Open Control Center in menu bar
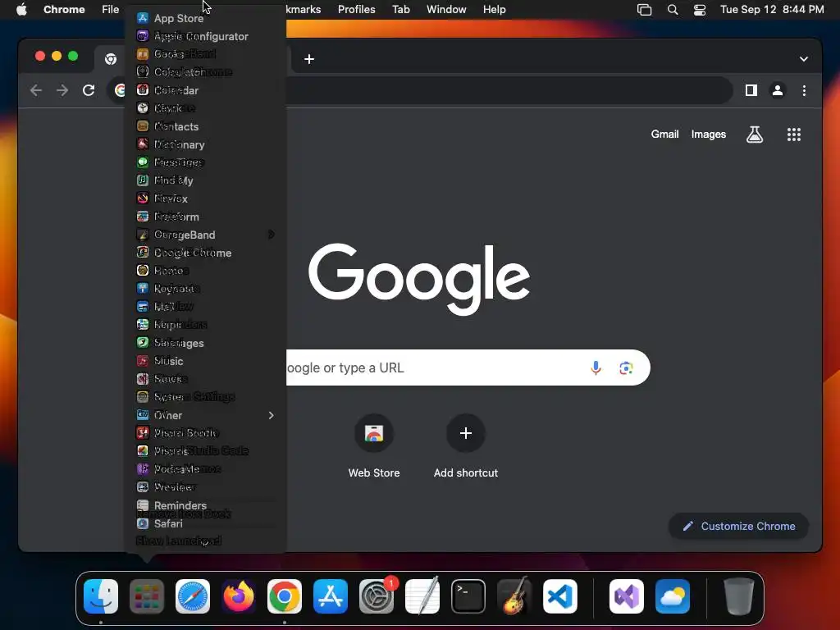 coord(699,10)
